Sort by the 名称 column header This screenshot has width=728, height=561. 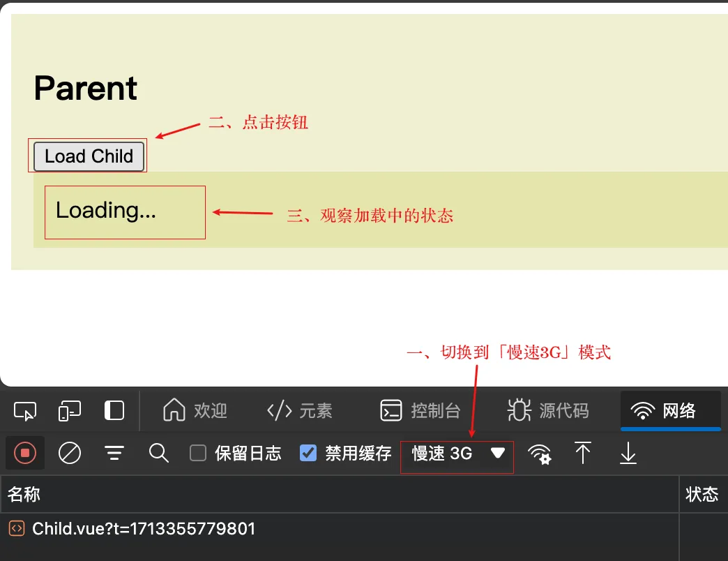coord(340,494)
